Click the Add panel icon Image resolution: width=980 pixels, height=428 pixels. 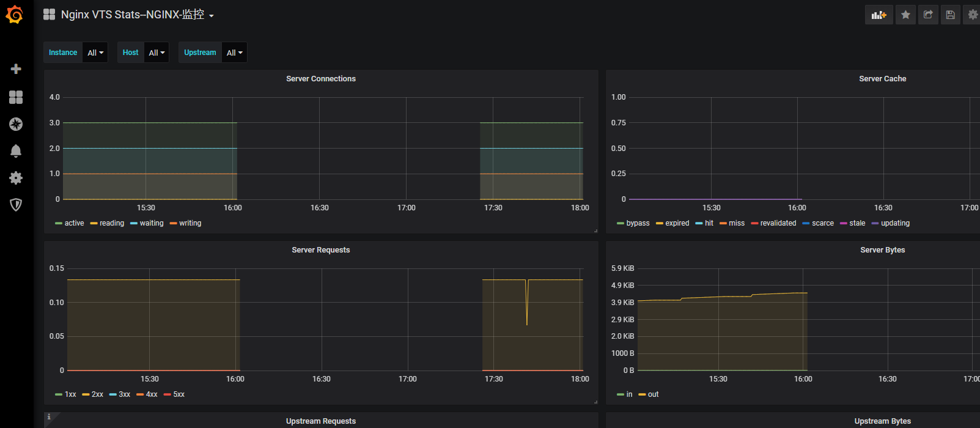879,15
